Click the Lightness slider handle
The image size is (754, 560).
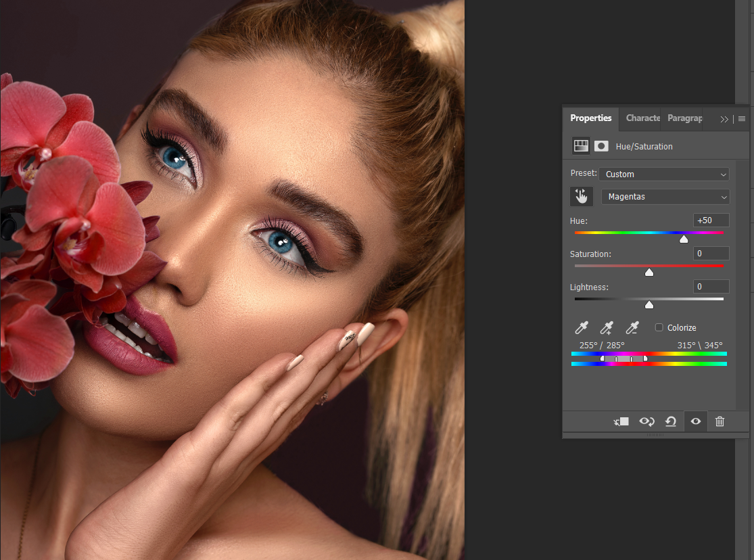(649, 304)
